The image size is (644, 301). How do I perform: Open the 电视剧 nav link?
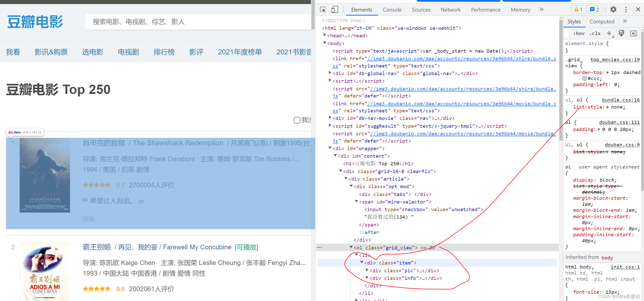pos(128,52)
